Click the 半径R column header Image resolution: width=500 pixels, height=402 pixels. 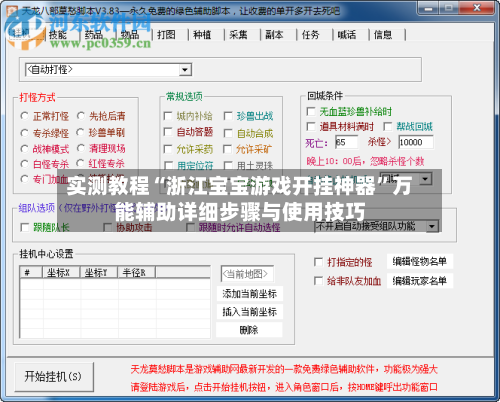[x=136, y=272]
